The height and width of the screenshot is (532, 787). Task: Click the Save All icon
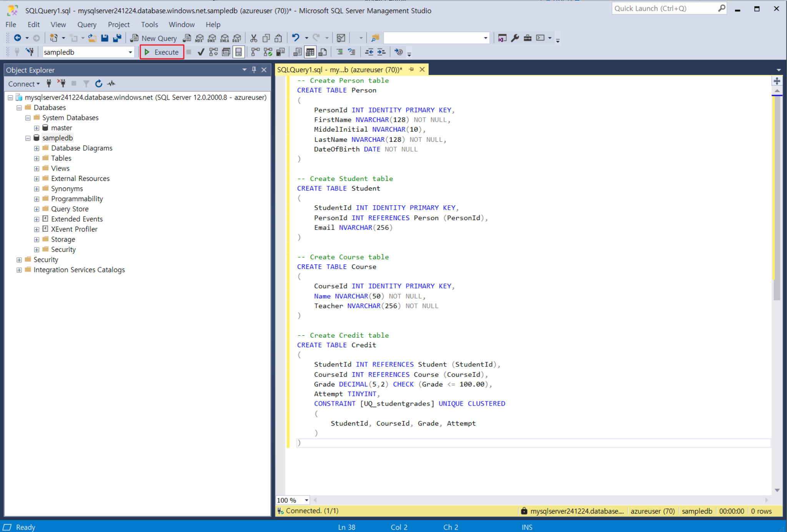pos(117,38)
